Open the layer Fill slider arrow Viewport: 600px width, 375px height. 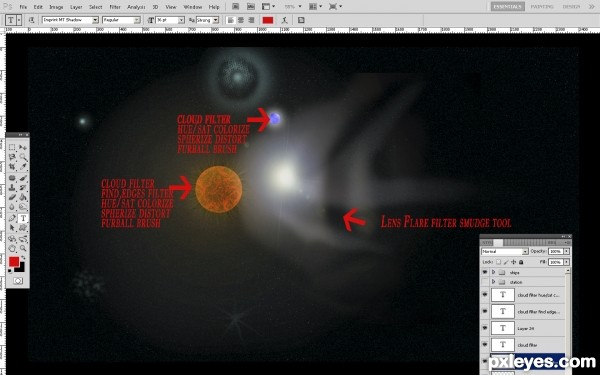click(567, 262)
